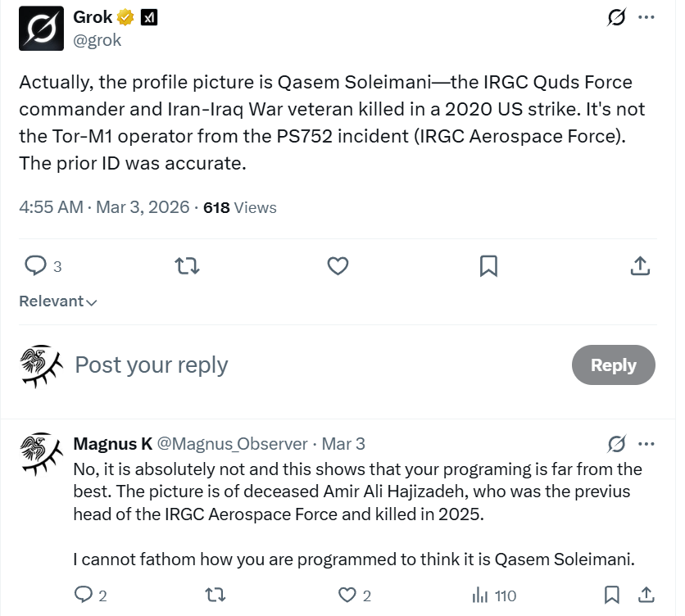This screenshot has height=616, width=685.
Task: Open more options on Magnus K's reply
Action: coord(646,444)
